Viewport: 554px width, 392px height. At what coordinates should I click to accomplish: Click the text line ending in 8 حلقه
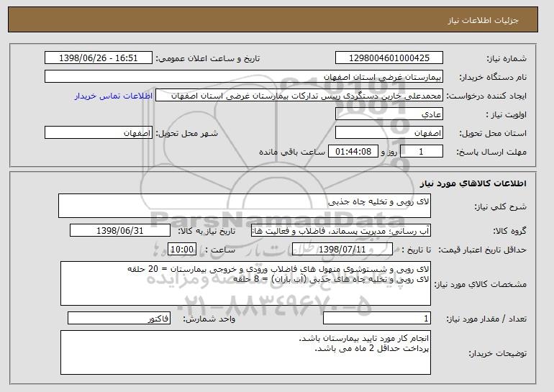[331, 279]
